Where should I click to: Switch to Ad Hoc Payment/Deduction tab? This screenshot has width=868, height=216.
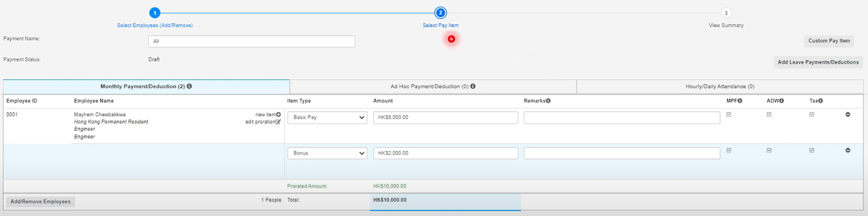[x=433, y=86]
